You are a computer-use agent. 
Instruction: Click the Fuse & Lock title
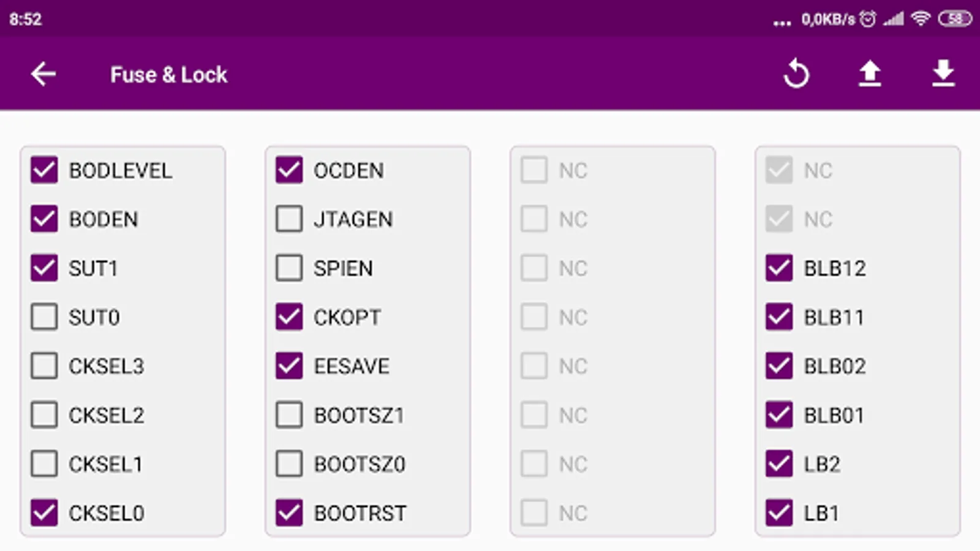click(x=168, y=75)
